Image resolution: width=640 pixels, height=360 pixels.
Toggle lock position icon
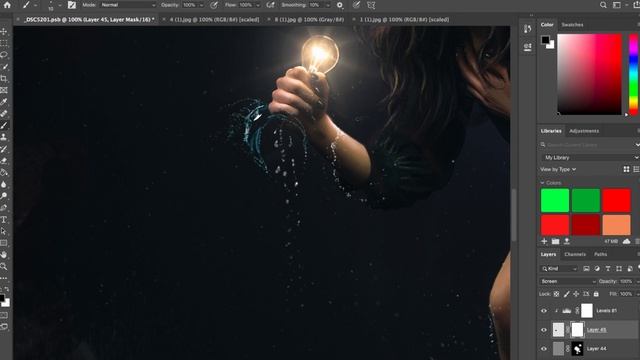pyautogui.click(x=576, y=294)
